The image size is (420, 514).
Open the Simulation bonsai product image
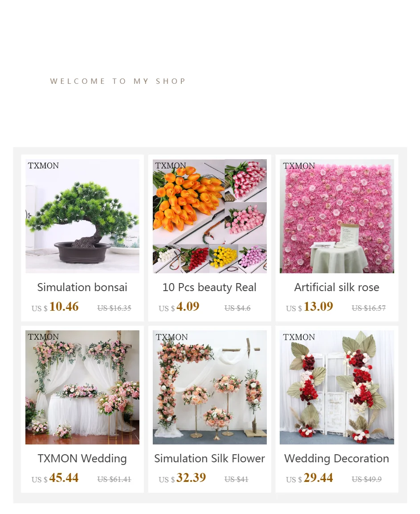tap(82, 216)
